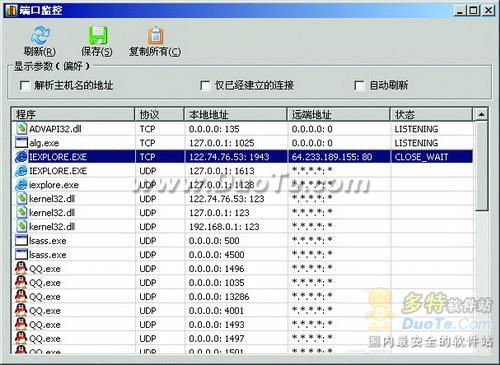Viewport: 500px width, 365px height.
Task: Click QQ penguin icon on port 1496 row
Action: (21, 268)
